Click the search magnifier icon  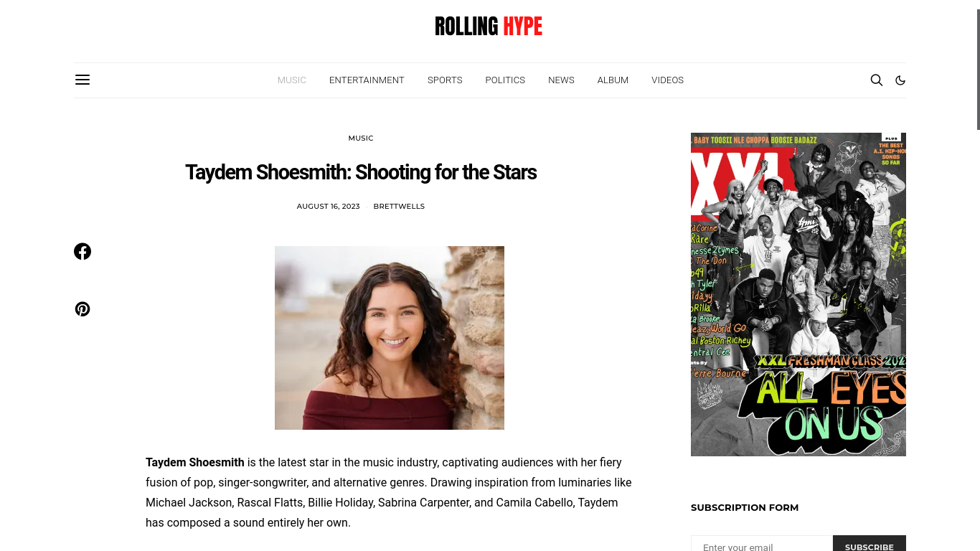coord(877,80)
